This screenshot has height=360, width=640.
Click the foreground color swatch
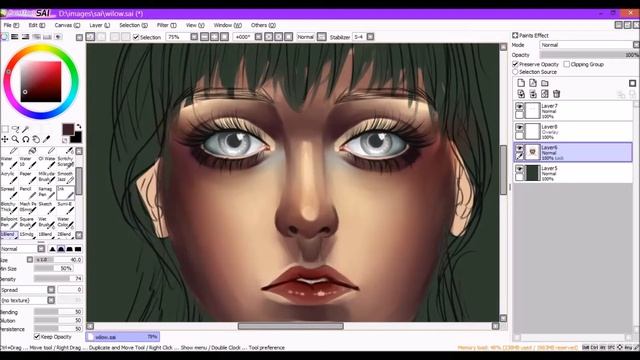coord(68,129)
